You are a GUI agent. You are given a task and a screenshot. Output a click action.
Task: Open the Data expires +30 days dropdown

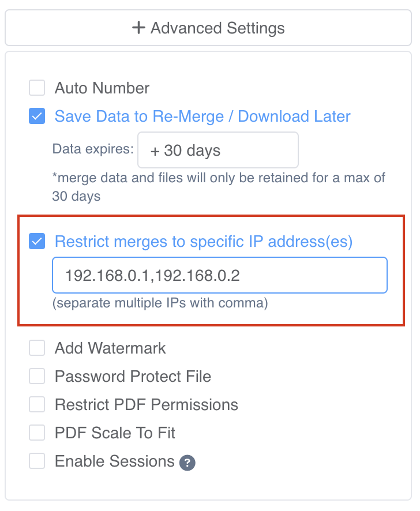coord(218,150)
